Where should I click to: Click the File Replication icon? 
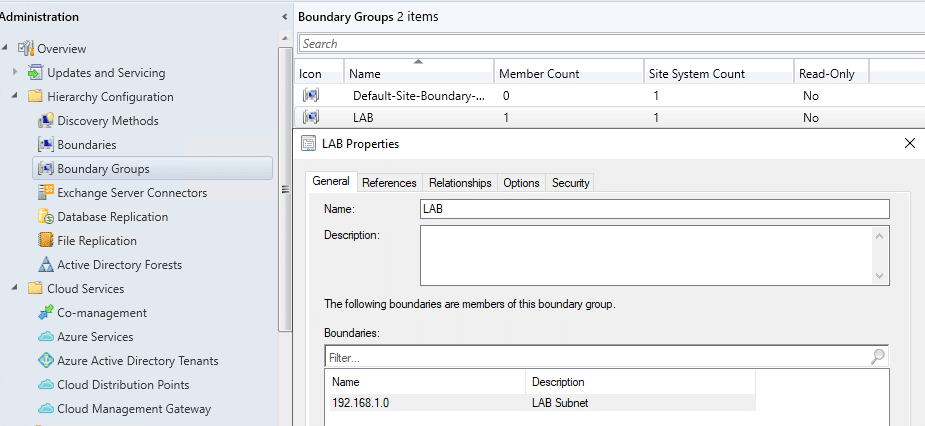(45, 241)
